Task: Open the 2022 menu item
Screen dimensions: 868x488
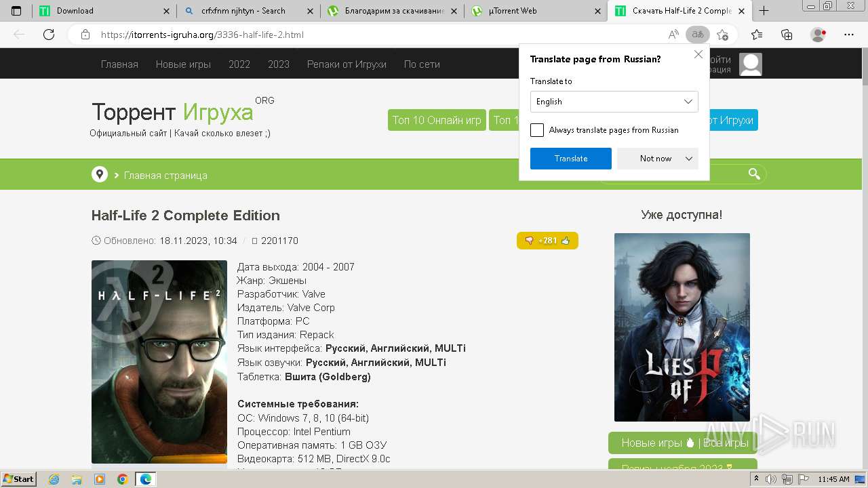Action: click(x=239, y=64)
